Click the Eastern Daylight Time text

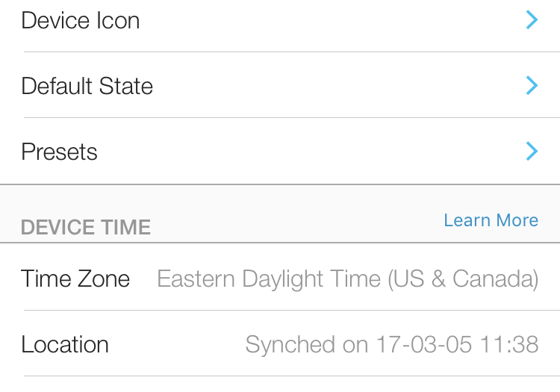269,279
